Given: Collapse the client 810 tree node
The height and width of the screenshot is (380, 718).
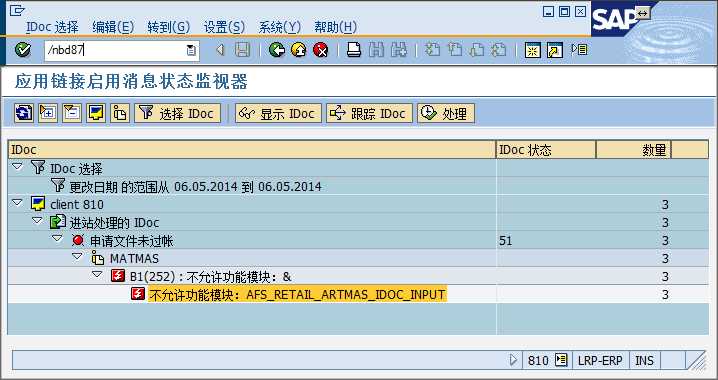Looking at the screenshot, I should [17, 203].
